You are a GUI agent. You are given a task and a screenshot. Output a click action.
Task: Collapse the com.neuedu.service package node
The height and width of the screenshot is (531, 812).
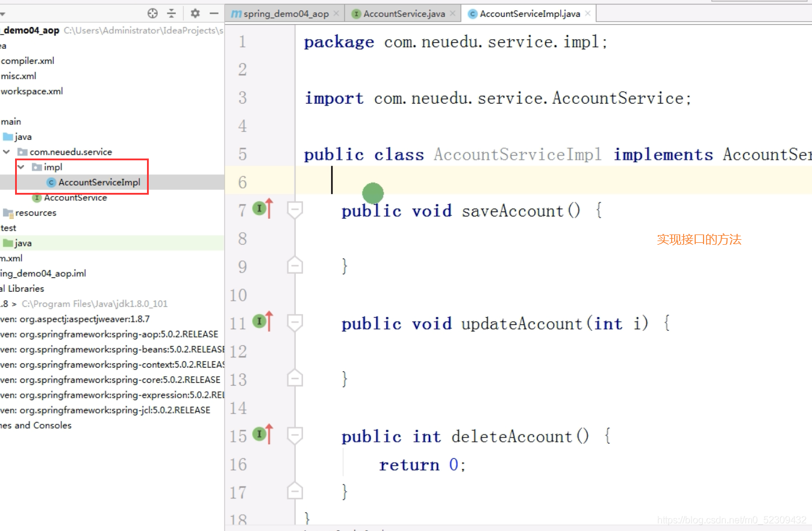point(7,152)
